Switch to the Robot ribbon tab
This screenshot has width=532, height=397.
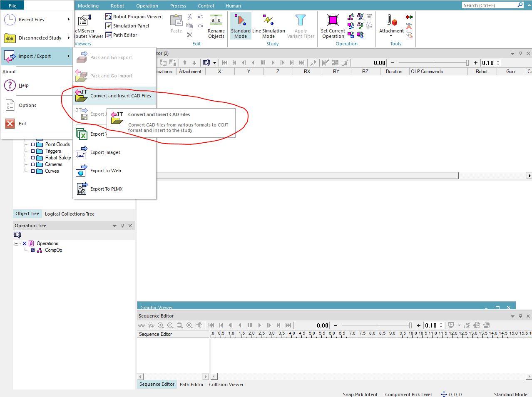click(x=117, y=5)
